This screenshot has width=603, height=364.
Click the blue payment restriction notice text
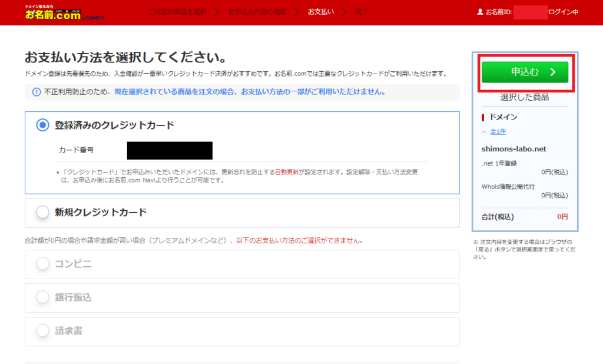click(250, 92)
